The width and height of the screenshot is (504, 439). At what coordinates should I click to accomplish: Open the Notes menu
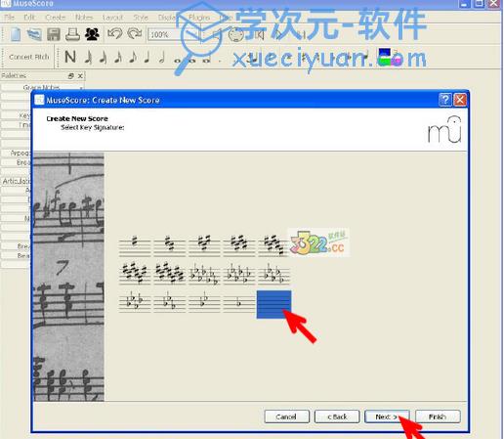[84, 18]
